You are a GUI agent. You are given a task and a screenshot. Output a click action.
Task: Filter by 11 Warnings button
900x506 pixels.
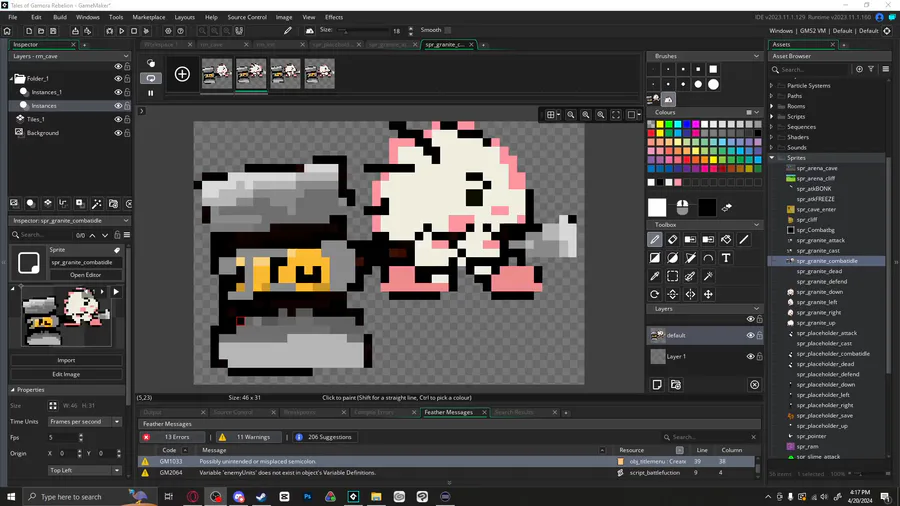(x=249, y=437)
